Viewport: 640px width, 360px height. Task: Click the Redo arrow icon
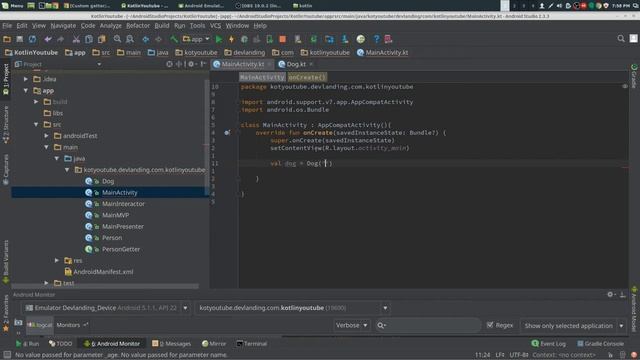pyautogui.click(x=60, y=39)
